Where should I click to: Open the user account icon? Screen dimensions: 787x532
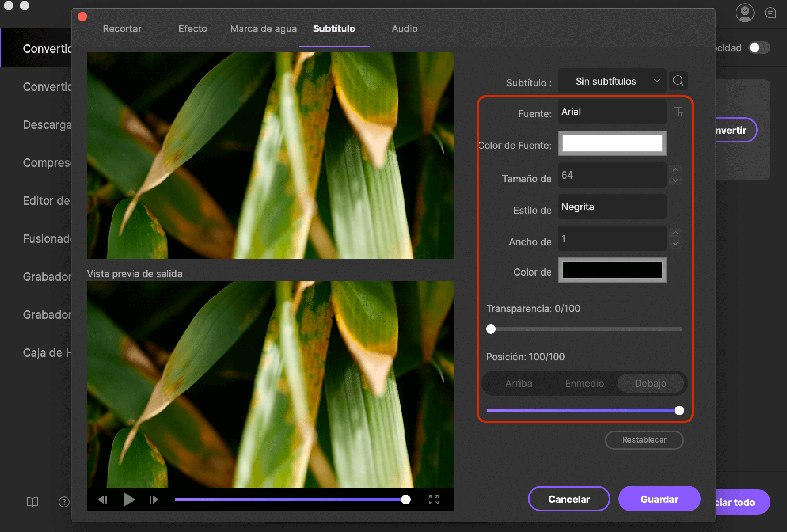click(x=745, y=13)
